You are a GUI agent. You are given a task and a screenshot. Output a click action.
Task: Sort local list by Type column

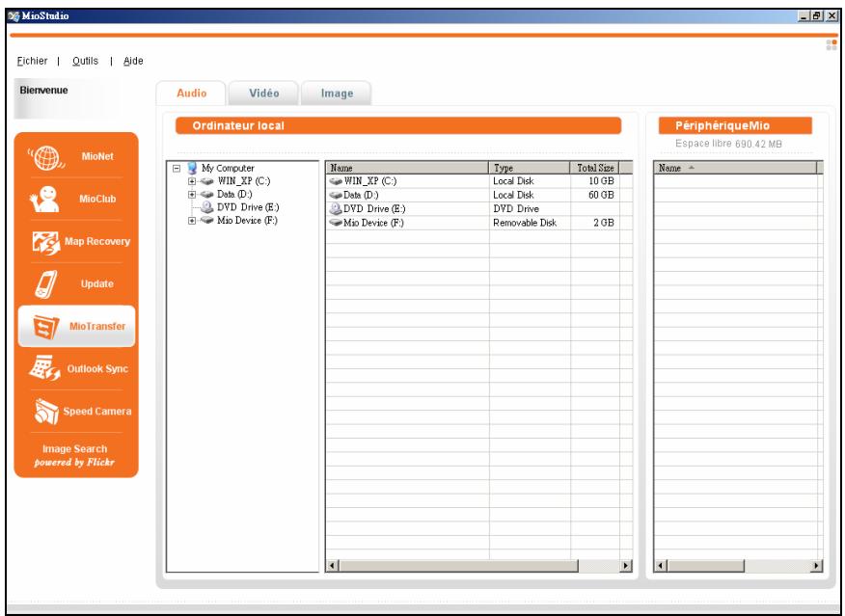(530, 168)
